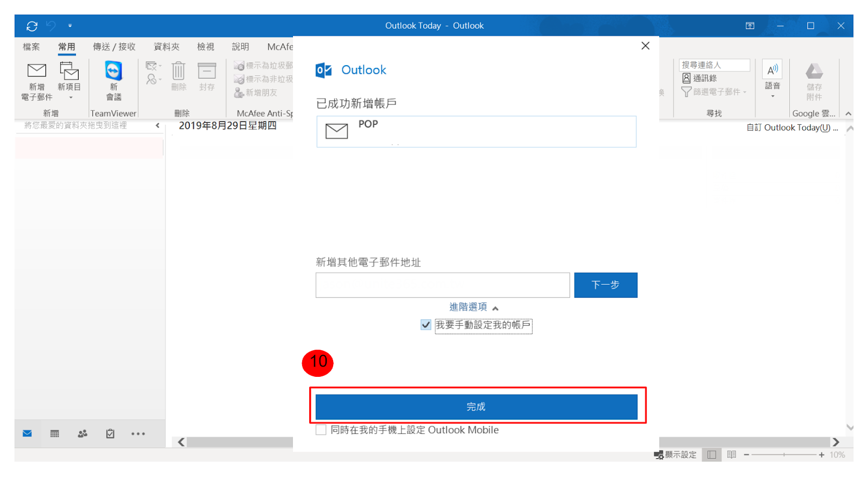Switch to reading view icon in status bar
Screen dimensions: 868x488
731,454
